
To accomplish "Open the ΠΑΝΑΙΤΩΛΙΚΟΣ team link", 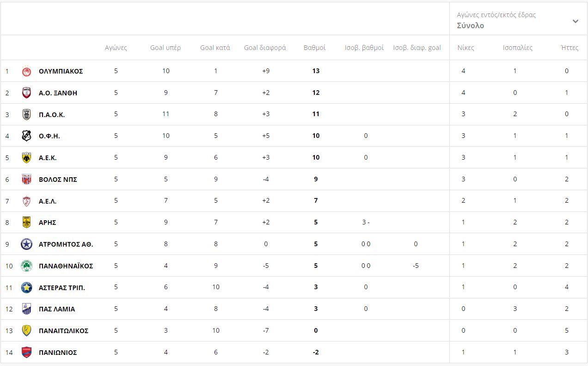I will [64, 331].
